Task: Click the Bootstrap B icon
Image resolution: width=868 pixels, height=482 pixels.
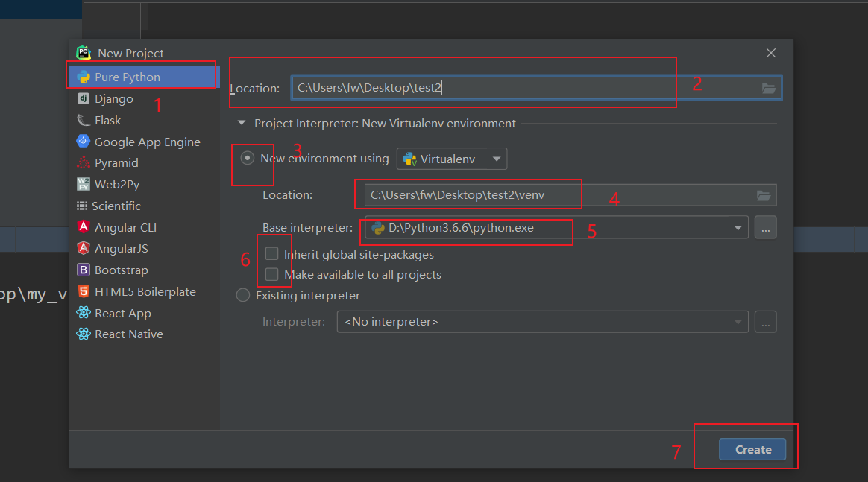Action: [x=83, y=270]
